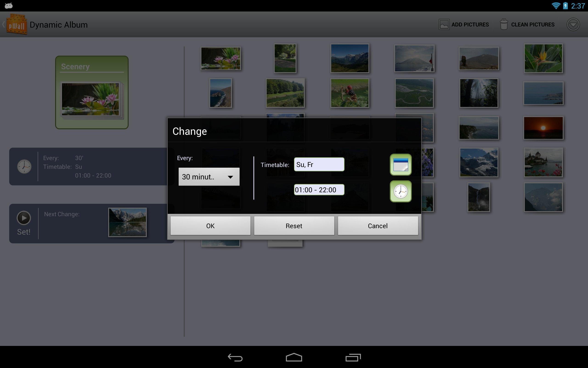Open the sunset thumbnail

[x=543, y=128]
